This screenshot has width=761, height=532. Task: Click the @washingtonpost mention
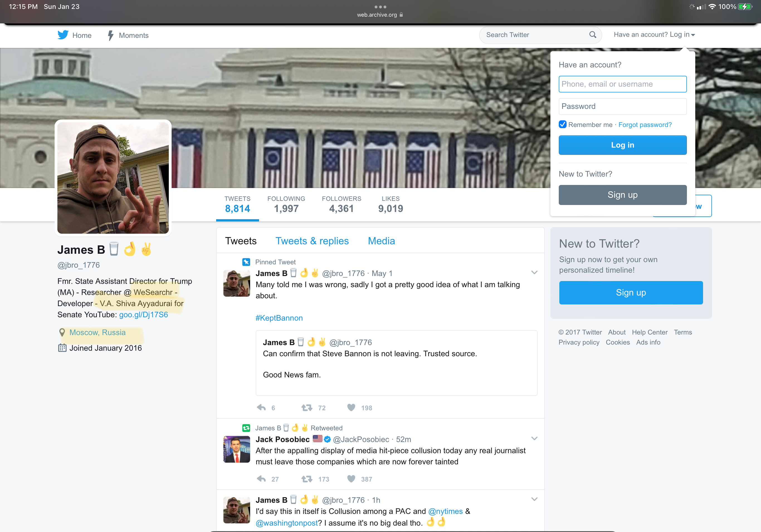[x=287, y=523]
